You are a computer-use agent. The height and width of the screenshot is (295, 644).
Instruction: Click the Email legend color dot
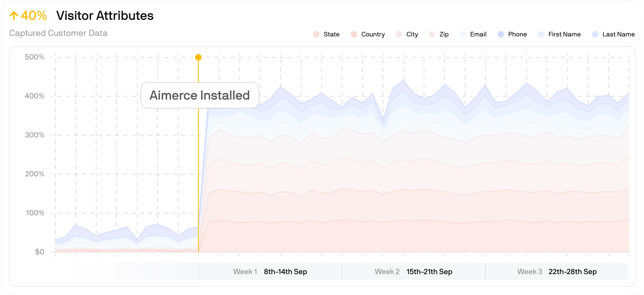pyautogui.click(x=463, y=34)
